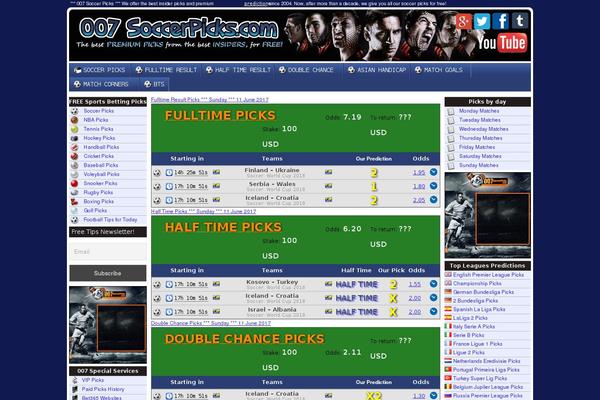600x400 pixels.
Task: Click the soccer ball icon beside Soccer Picks
Action: (x=75, y=111)
